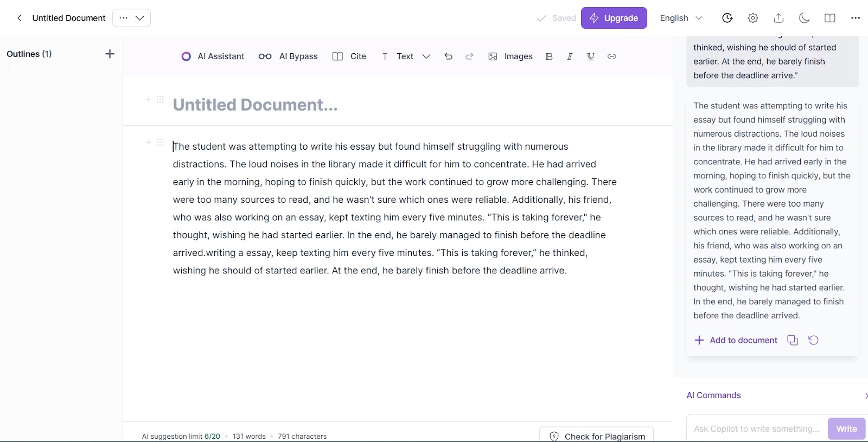This screenshot has height=442, width=868.
Task: Click the Write button
Action: coord(846,428)
